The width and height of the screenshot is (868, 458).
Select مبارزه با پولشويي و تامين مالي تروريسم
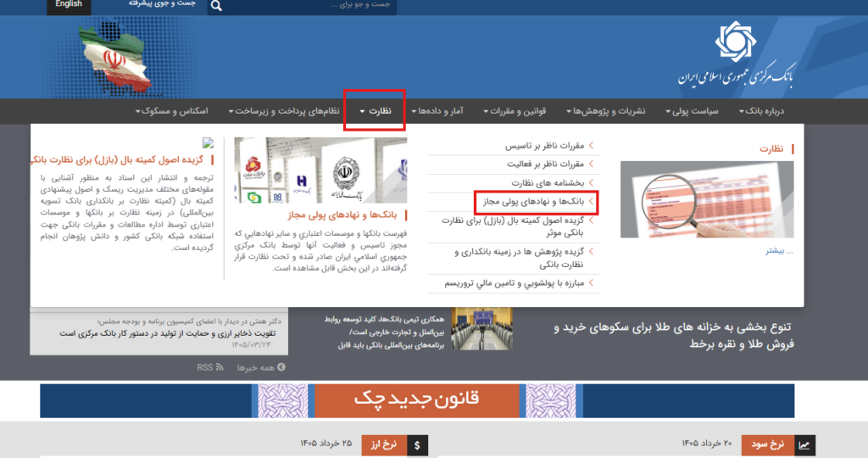pyautogui.click(x=515, y=283)
